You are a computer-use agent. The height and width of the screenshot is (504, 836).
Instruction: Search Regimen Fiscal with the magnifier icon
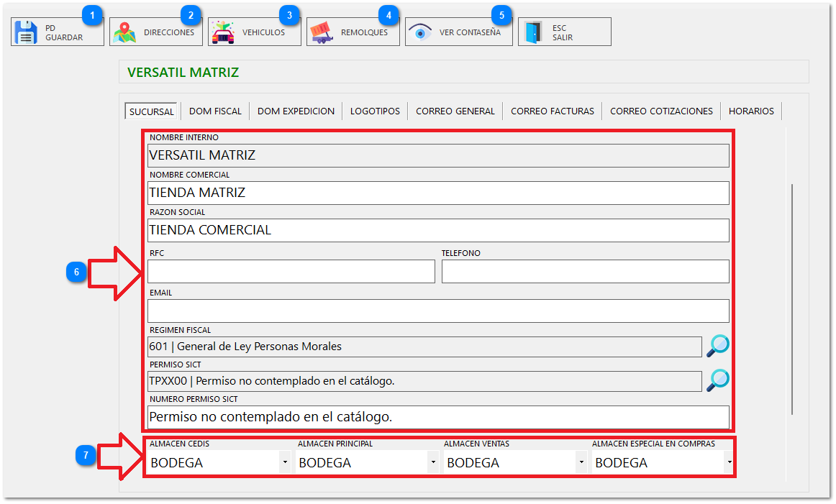[717, 347]
